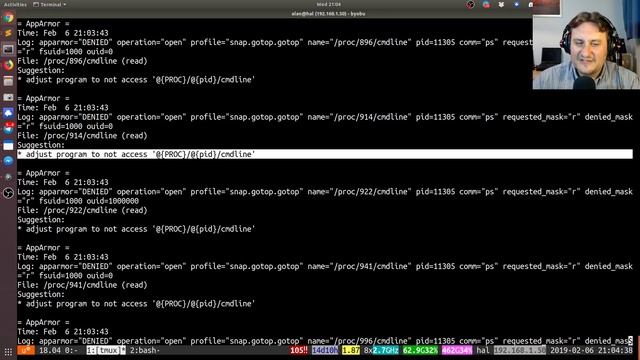Click highlighted 'adjust program to not access' line

coord(325,154)
